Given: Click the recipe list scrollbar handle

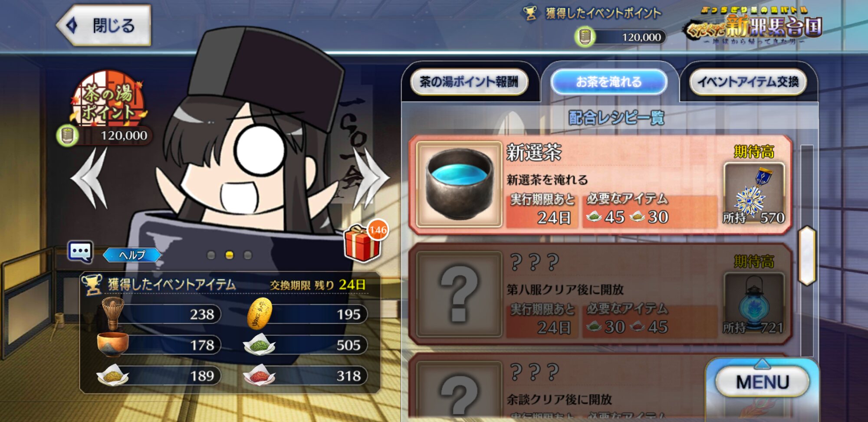Looking at the screenshot, I should pos(807,255).
